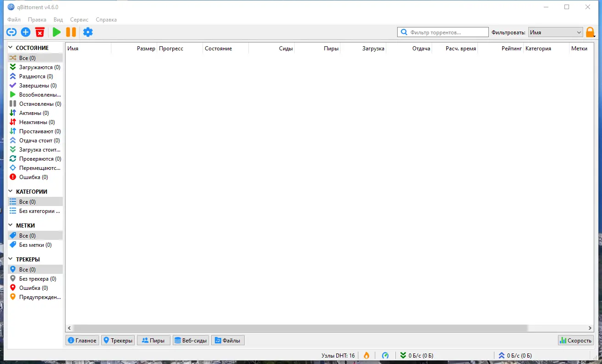The width and height of the screenshot is (602, 364).
Task: Click the add torrent file plus icon
Action: pyautogui.click(x=26, y=32)
